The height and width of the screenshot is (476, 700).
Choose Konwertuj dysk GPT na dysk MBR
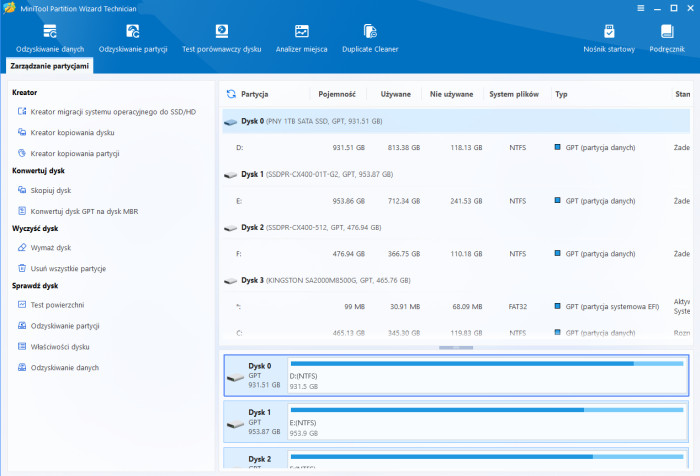84,211
